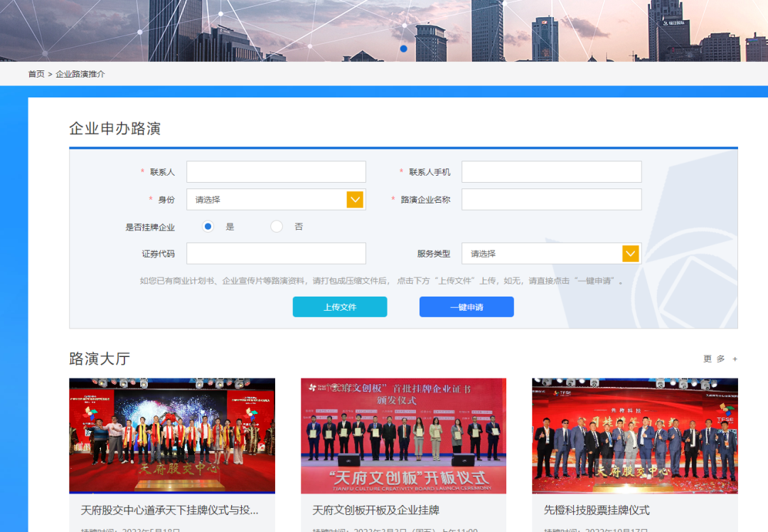Viewport: 768px width, 532px height.
Task: Open the 服务类型 dropdown arrow
Action: coord(630,254)
